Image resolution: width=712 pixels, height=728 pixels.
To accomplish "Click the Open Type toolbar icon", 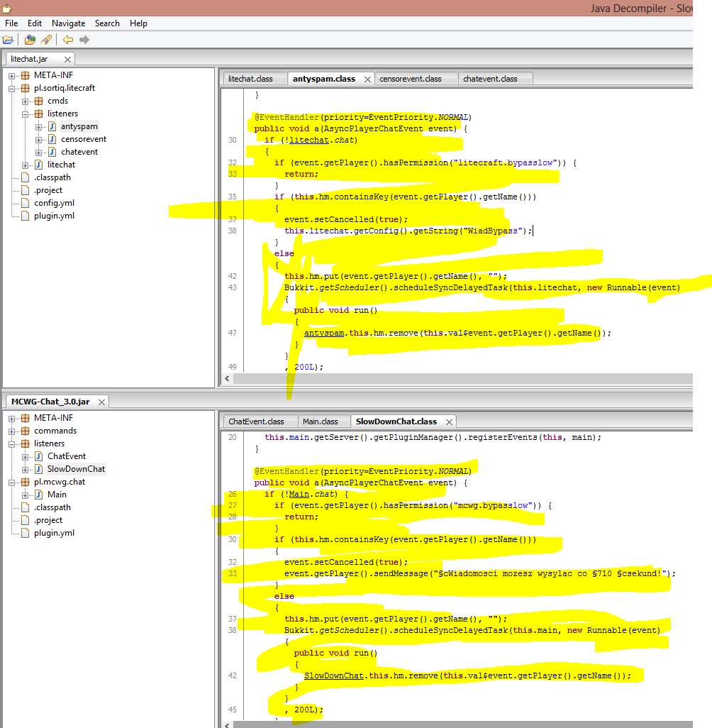I will tap(30, 40).
